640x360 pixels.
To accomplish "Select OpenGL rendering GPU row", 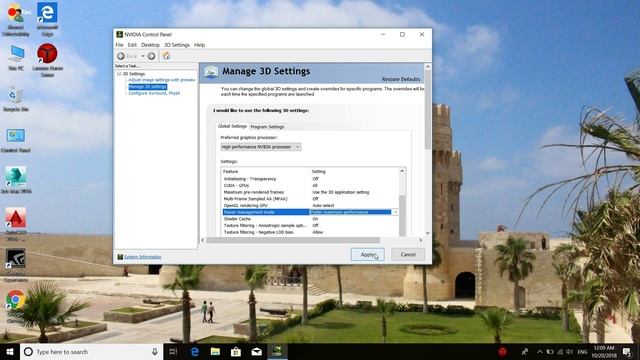I will point(311,205).
